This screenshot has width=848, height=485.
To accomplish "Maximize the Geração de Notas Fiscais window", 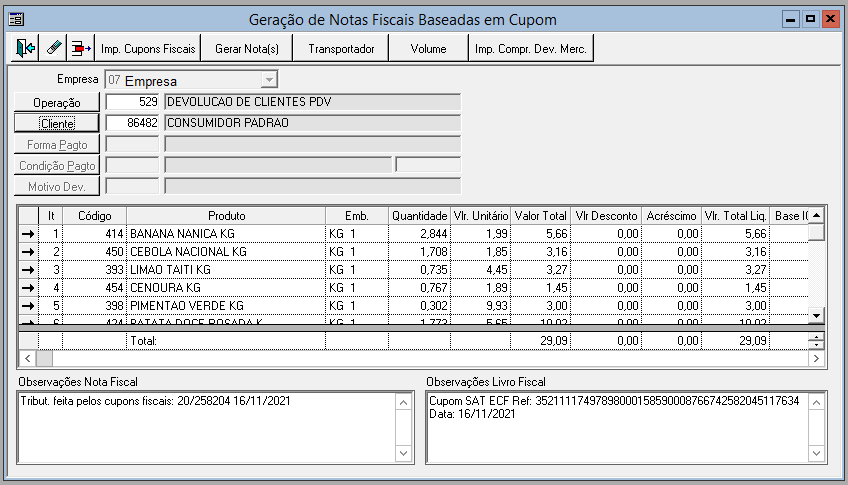I will click(810, 19).
